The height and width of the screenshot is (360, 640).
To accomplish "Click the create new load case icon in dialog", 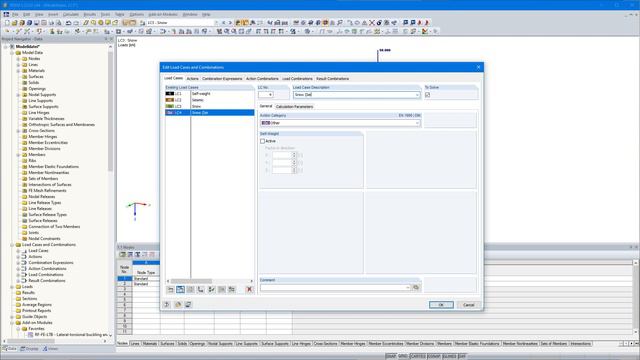I will pyautogui.click(x=171, y=289).
